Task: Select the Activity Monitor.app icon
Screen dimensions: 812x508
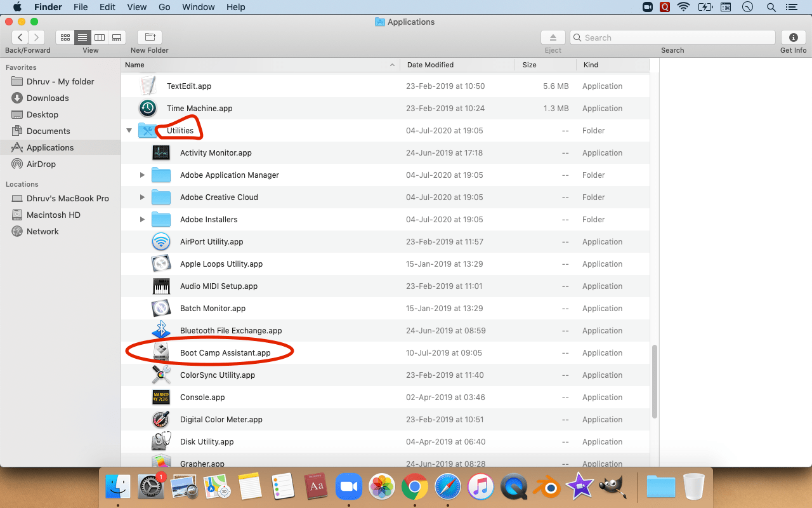Action: [161, 152]
